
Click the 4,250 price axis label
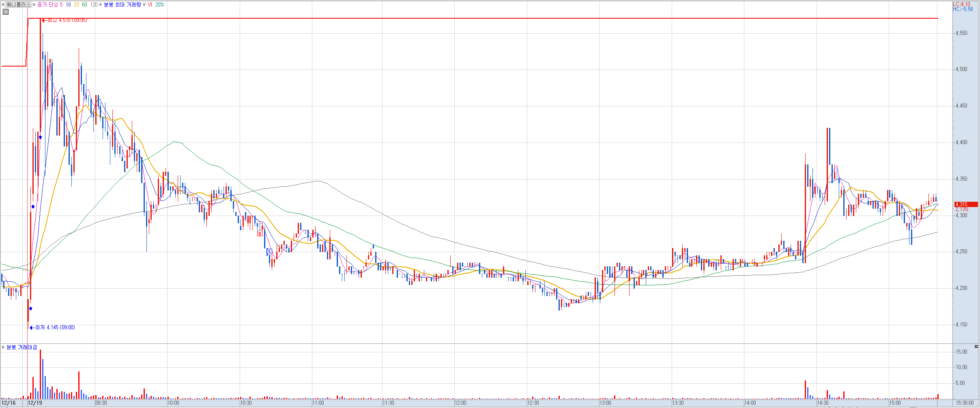click(x=961, y=252)
